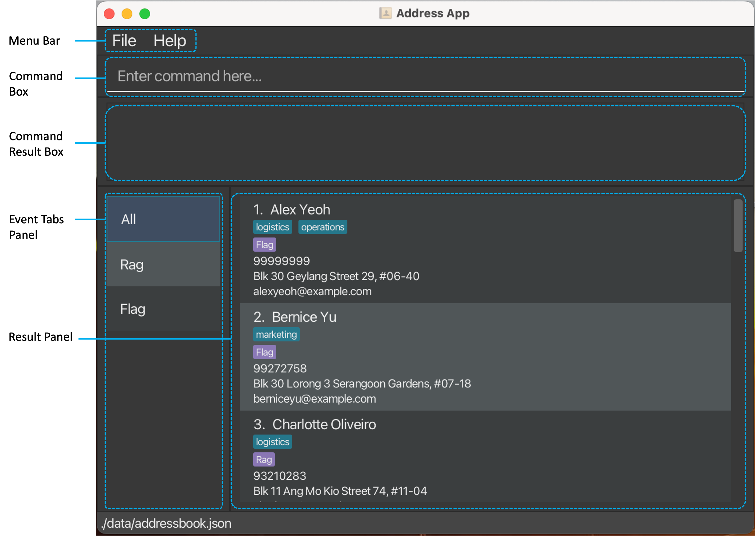The width and height of the screenshot is (756, 536).
Task: Click alexyeoh@example.com email text
Action: click(x=312, y=291)
